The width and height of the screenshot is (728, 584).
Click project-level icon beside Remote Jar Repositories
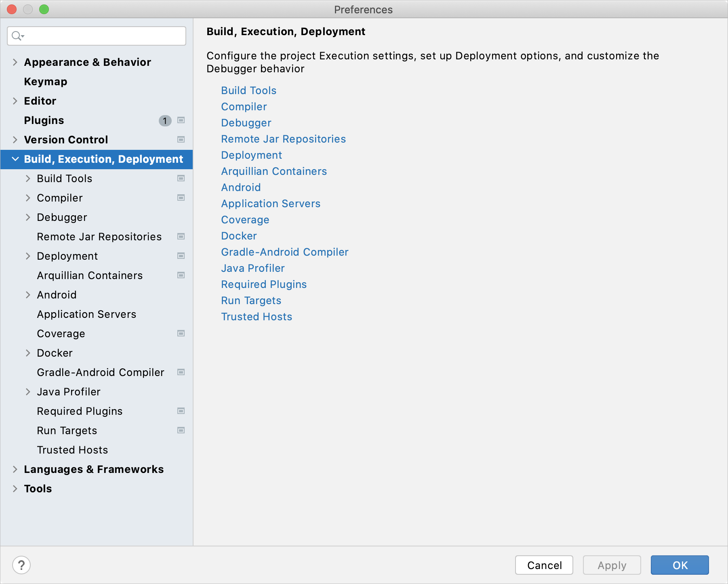(181, 236)
